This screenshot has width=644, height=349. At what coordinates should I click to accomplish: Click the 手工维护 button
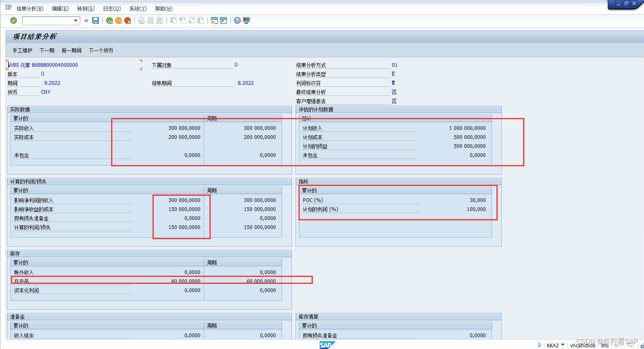[x=22, y=50]
